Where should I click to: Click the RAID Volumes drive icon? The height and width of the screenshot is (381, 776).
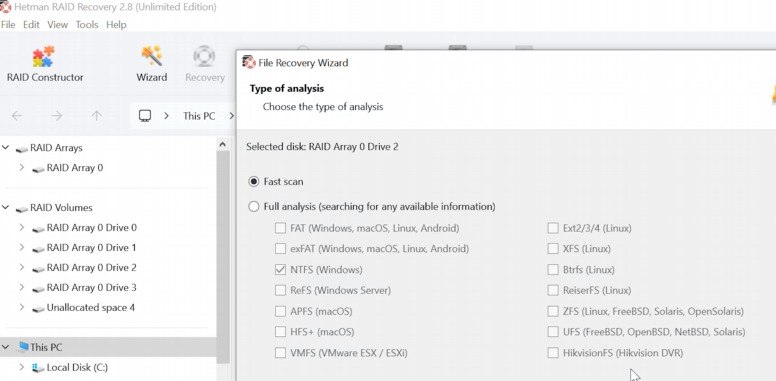click(x=22, y=208)
